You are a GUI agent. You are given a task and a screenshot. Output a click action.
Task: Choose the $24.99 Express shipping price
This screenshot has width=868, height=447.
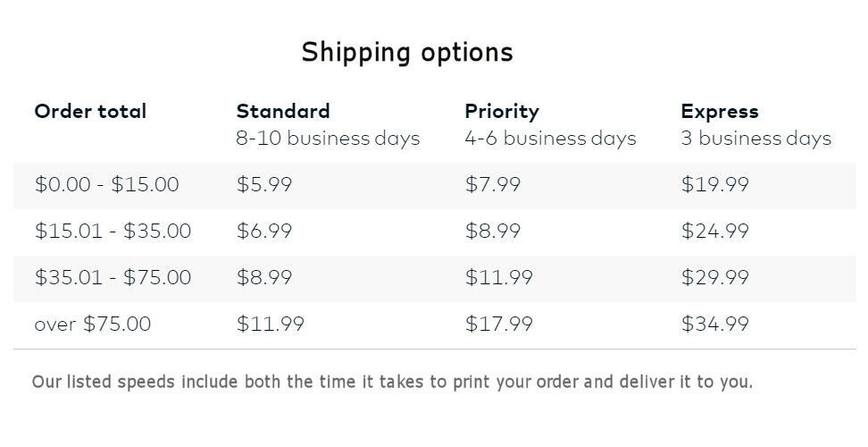(715, 232)
